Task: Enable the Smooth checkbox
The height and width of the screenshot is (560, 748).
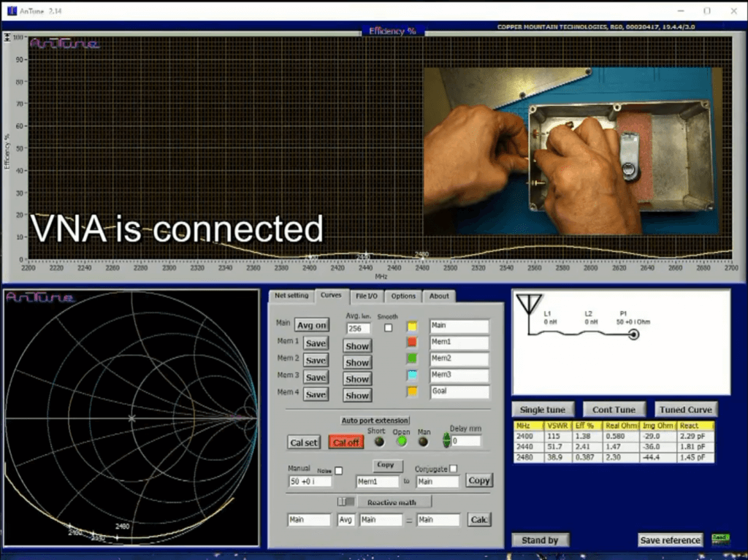Action: 387,326
